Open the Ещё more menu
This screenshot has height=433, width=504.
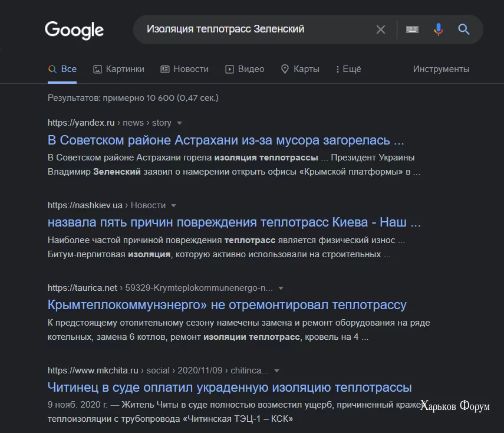[348, 69]
